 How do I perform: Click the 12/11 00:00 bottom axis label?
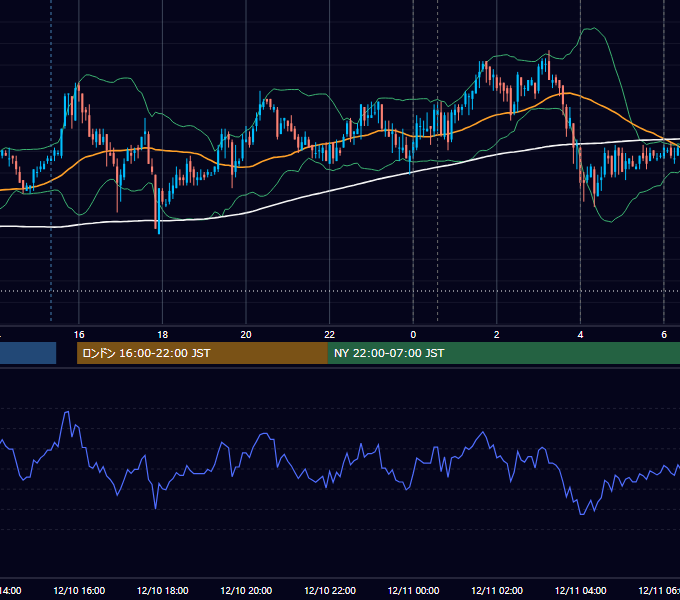tap(413, 590)
